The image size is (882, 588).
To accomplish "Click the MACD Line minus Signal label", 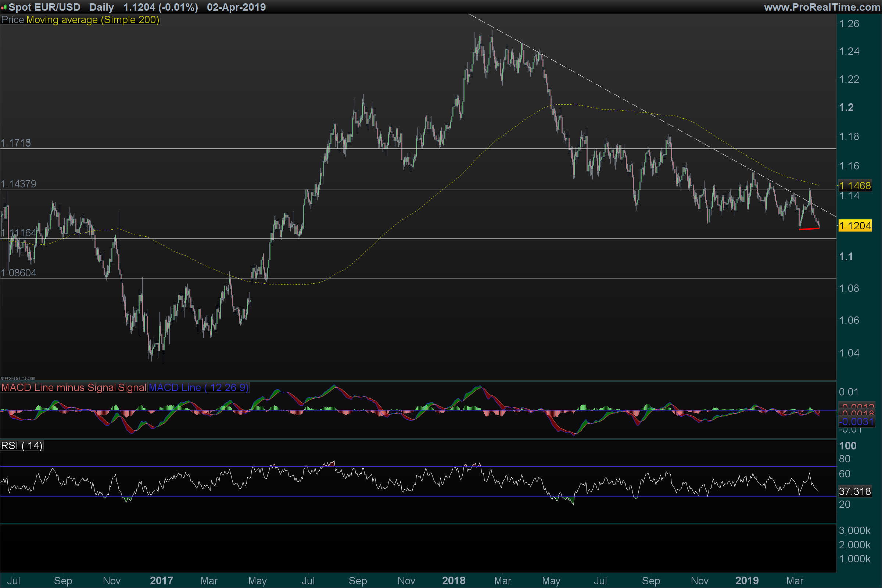I will 58,387.
